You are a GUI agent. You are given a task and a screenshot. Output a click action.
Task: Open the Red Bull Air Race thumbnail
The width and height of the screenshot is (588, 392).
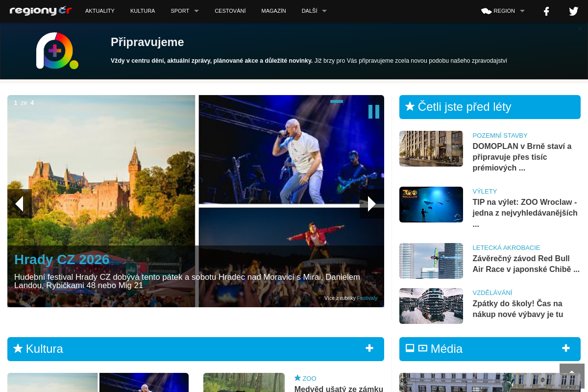pos(431,261)
